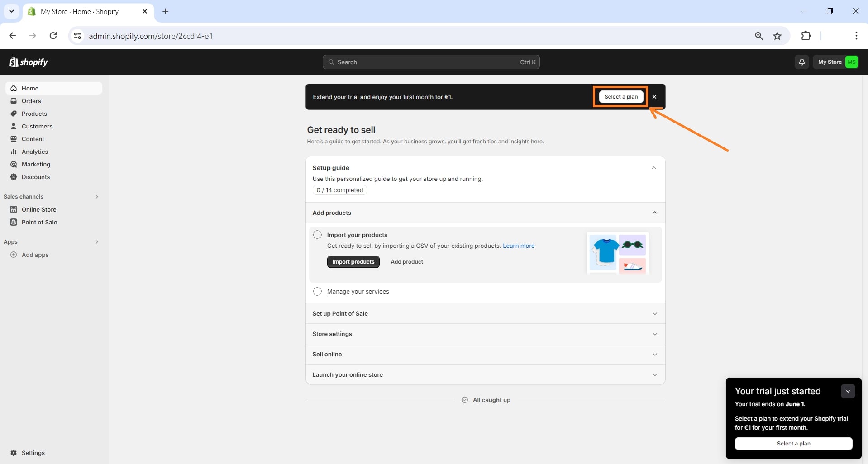Screen dimensions: 868x464
Task: Expand the Sell online section
Action: point(486,354)
